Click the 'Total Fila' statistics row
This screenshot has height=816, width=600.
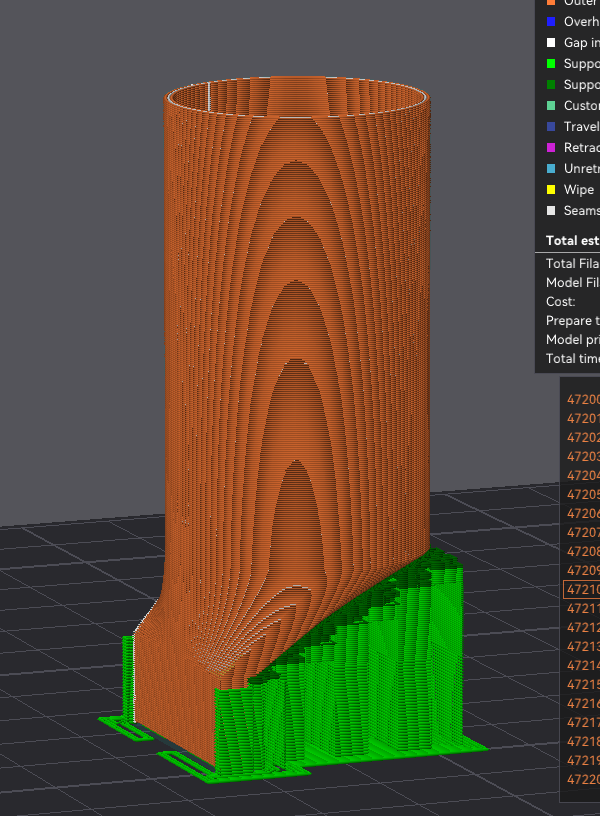(572, 263)
